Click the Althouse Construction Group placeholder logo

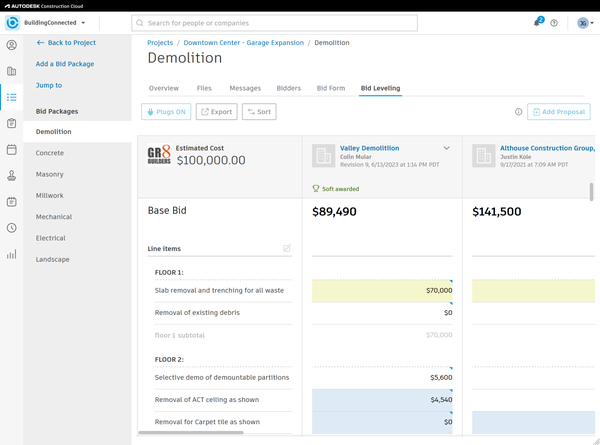(484, 156)
